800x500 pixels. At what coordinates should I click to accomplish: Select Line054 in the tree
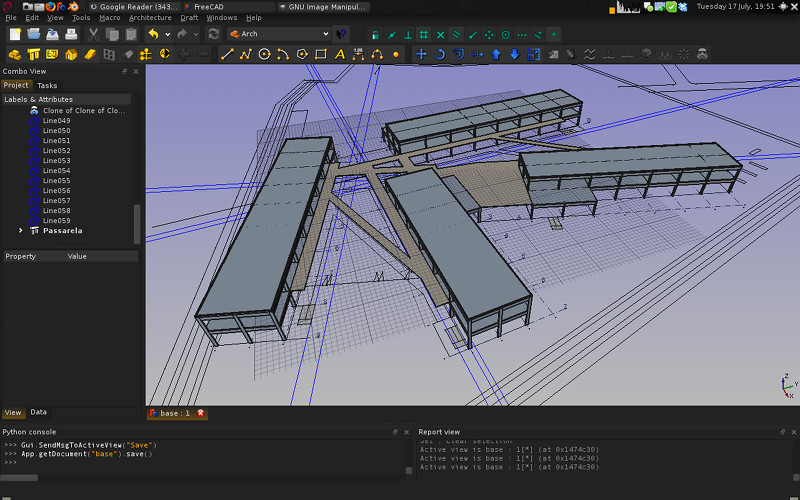click(57, 170)
